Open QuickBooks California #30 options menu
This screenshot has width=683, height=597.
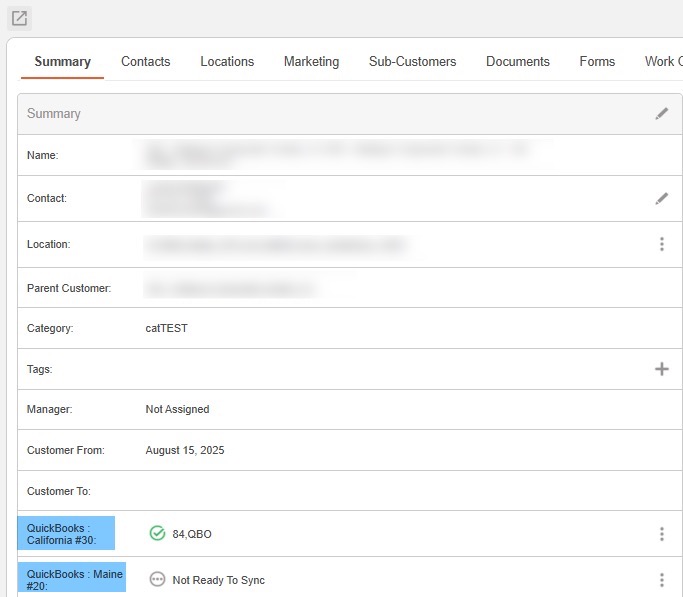tap(661, 534)
